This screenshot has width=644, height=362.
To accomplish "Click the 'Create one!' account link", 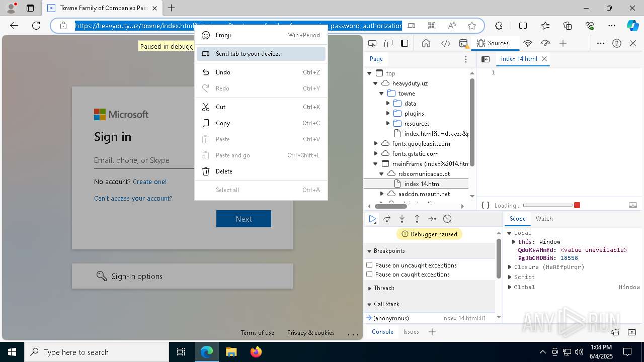I will pos(149,182).
